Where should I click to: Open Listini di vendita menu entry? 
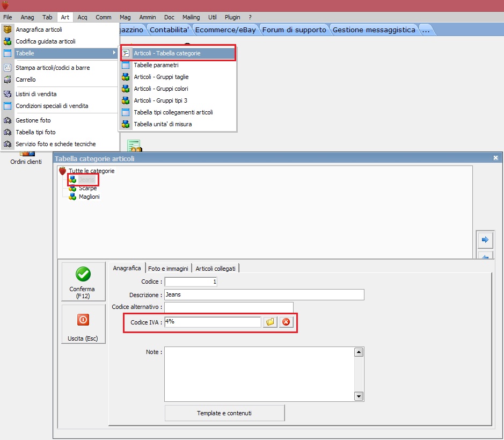60,94
